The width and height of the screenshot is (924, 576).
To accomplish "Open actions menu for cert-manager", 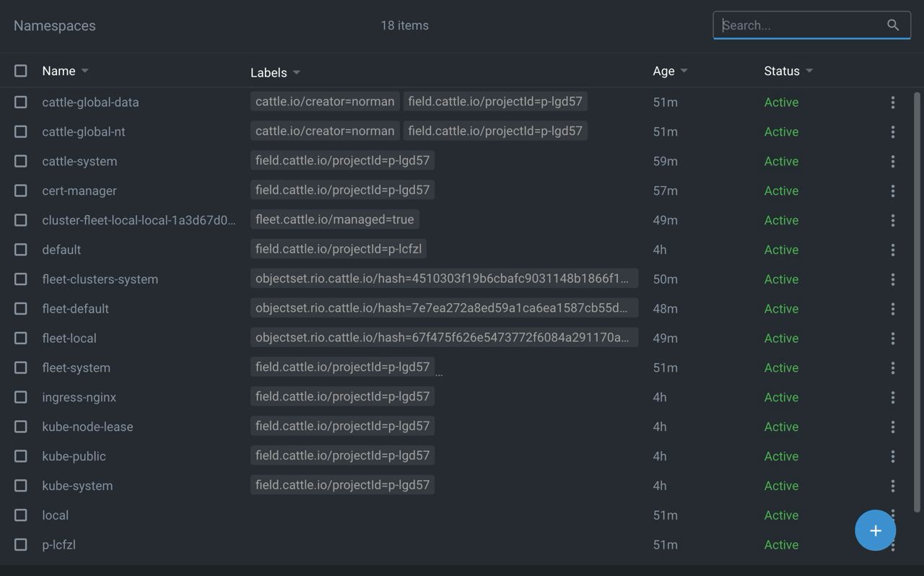I will [893, 191].
